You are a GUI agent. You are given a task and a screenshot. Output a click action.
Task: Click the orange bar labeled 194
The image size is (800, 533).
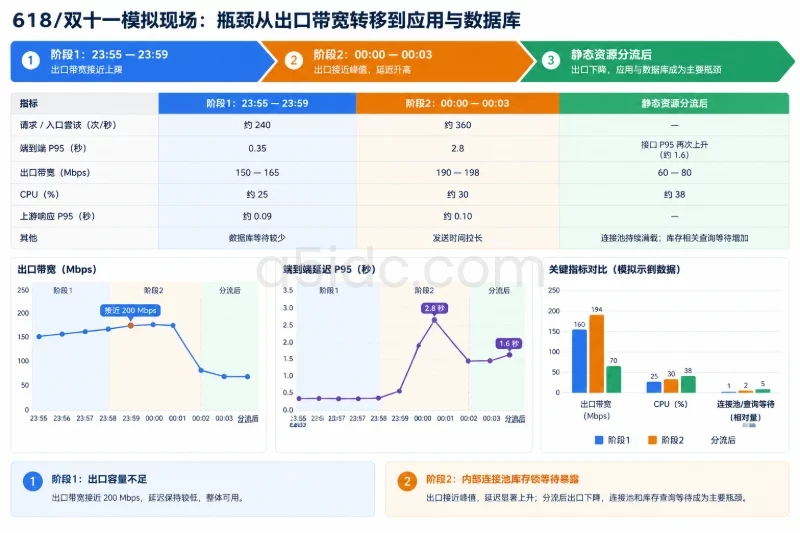596,354
